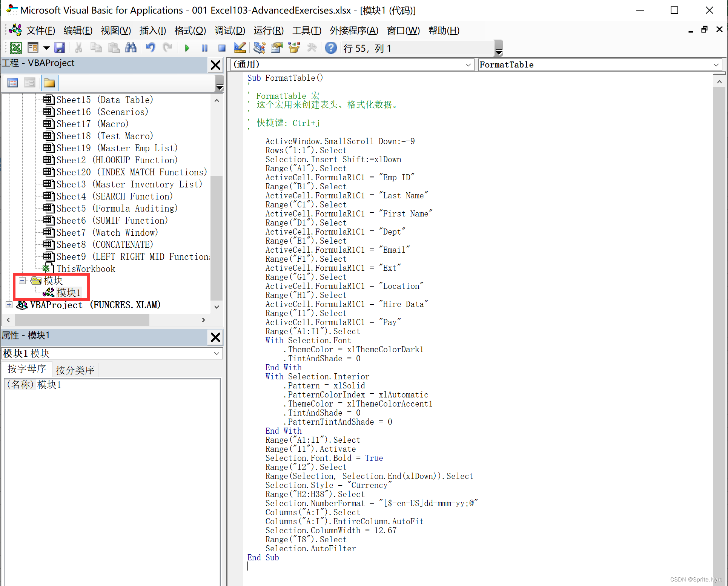728x586 pixels.
Task: Click the Sub FormatTable() code line
Action: click(285, 78)
